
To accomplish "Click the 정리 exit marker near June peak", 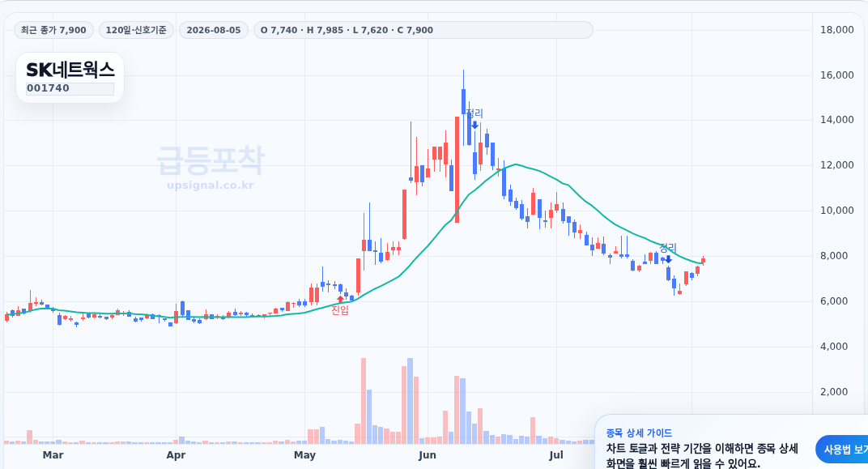I will pyautogui.click(x=474, y=119).
